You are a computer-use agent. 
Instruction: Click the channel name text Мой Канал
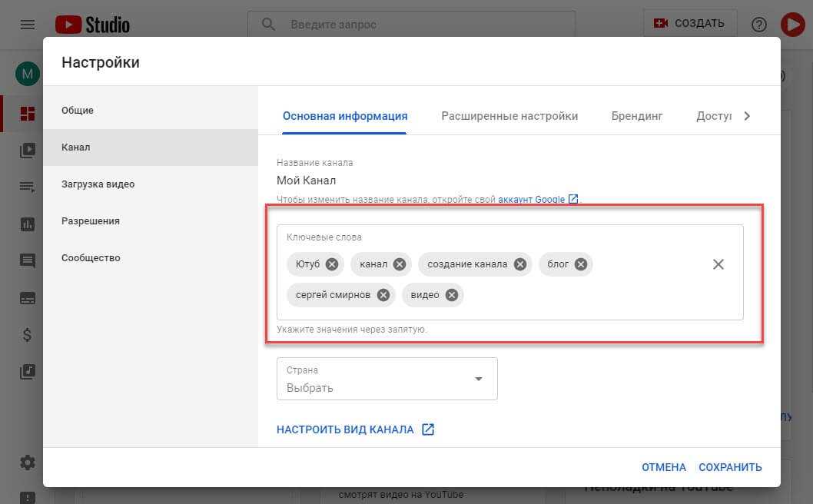[306, 181]
